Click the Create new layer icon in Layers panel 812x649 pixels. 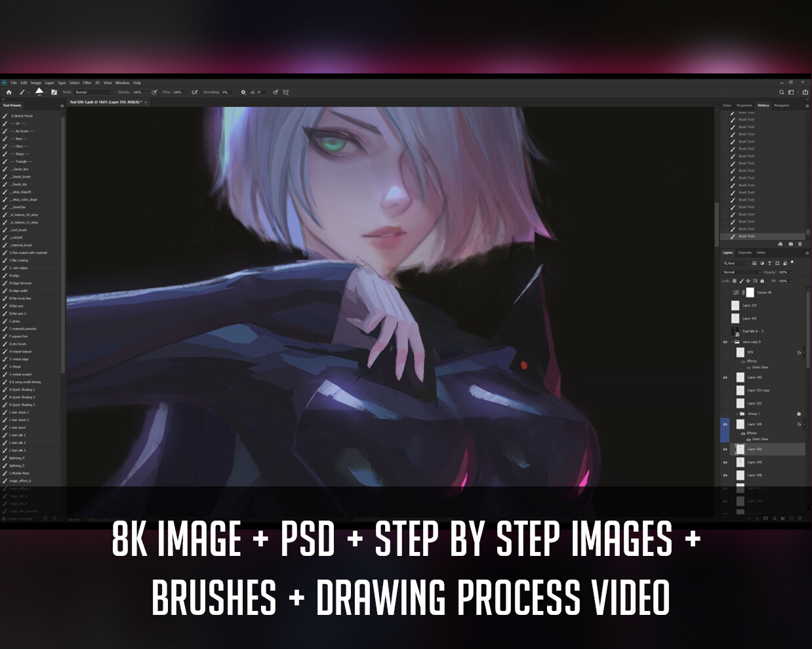click(791, 519)
